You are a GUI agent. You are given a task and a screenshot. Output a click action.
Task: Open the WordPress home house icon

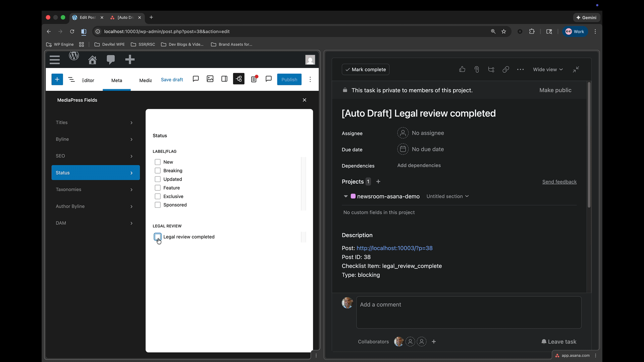(92, 60)
